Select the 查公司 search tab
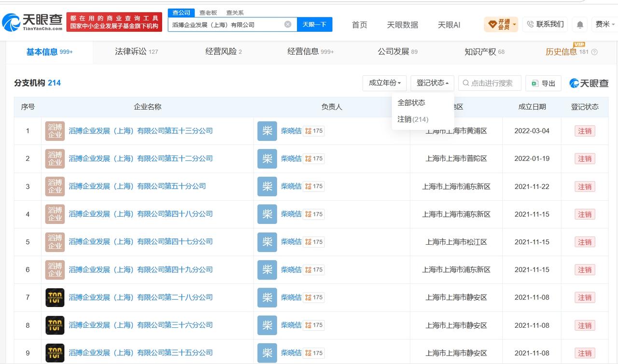The width and height of the screenshot is (618, 364). pos(182,13)
